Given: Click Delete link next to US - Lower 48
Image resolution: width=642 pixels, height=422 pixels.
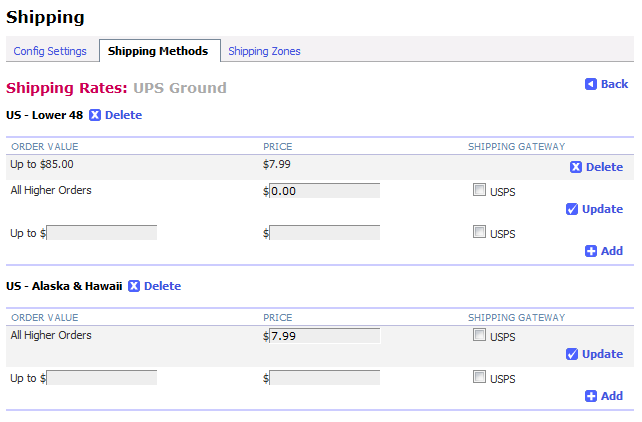Looking at the screenshot, I should [x=123, y=115].
